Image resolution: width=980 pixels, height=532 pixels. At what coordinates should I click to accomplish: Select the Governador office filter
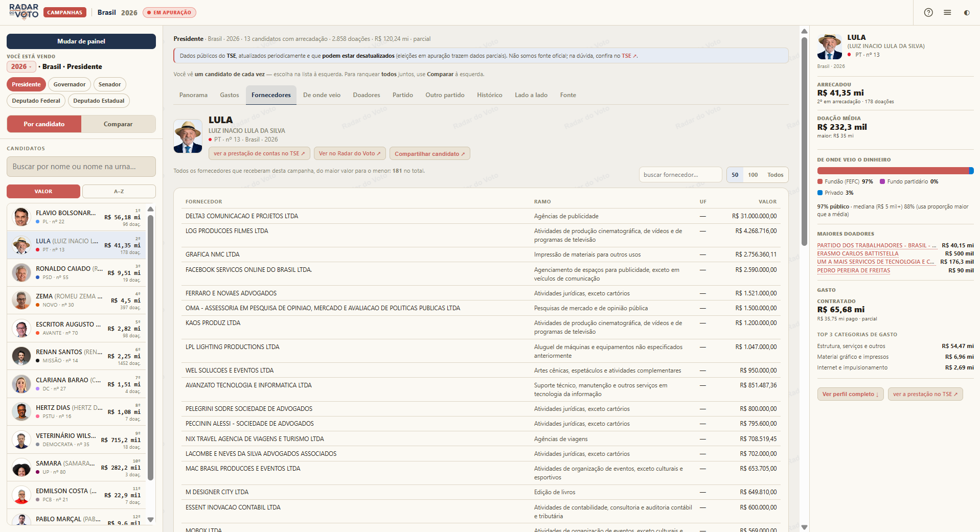pyautogui.click(x=70, y=84)
